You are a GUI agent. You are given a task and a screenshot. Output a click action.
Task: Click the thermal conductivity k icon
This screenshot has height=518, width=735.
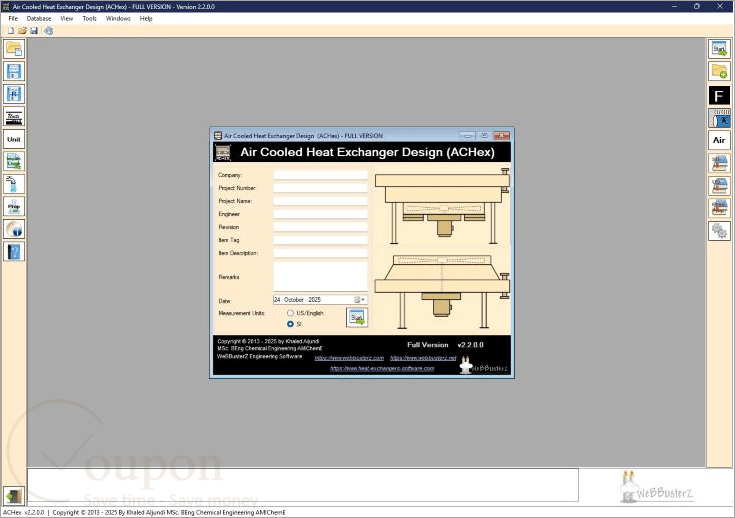[x=719, y=119]
